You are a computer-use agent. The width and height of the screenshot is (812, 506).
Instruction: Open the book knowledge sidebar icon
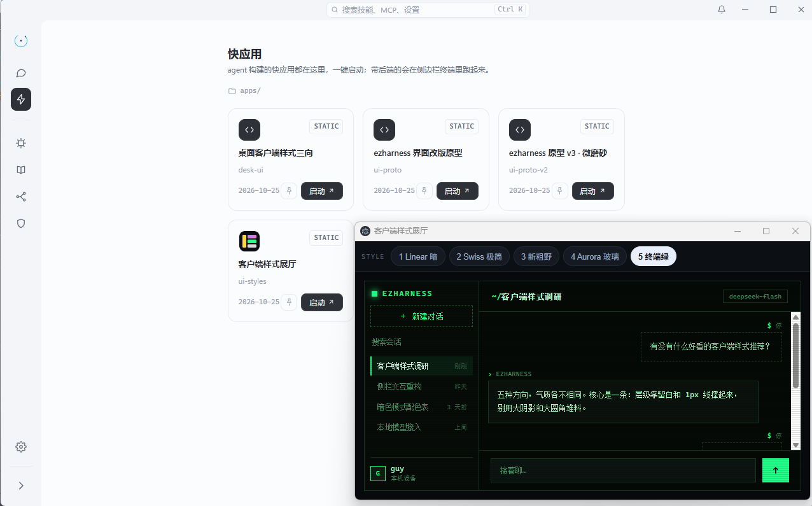[x=21, y=170]
